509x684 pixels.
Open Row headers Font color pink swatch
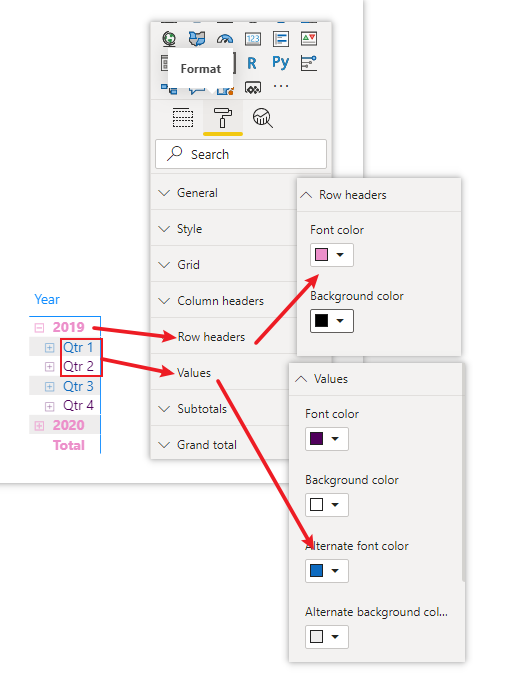[332, 255]
